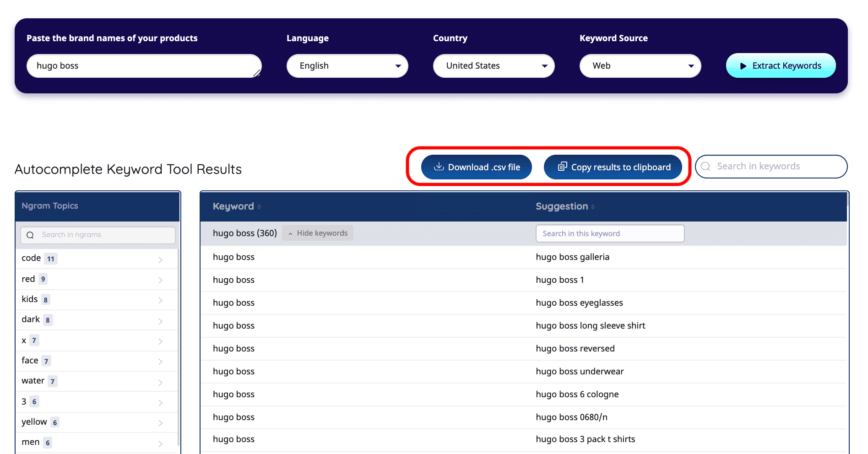Screen dimensions: 868x454
Task: Click suggestion hugo boss eyeglasses
Action: [579, 303]
